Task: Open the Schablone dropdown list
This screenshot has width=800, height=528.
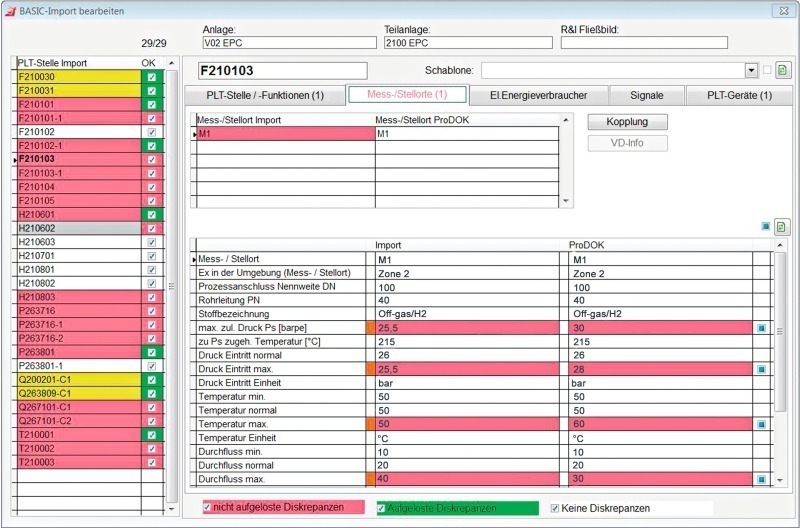Action: 751,70
